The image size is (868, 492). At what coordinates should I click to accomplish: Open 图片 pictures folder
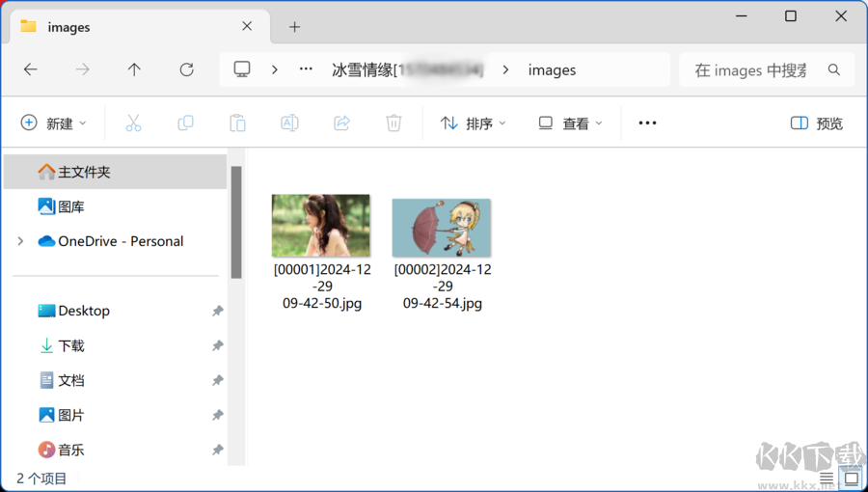point(62,415)
